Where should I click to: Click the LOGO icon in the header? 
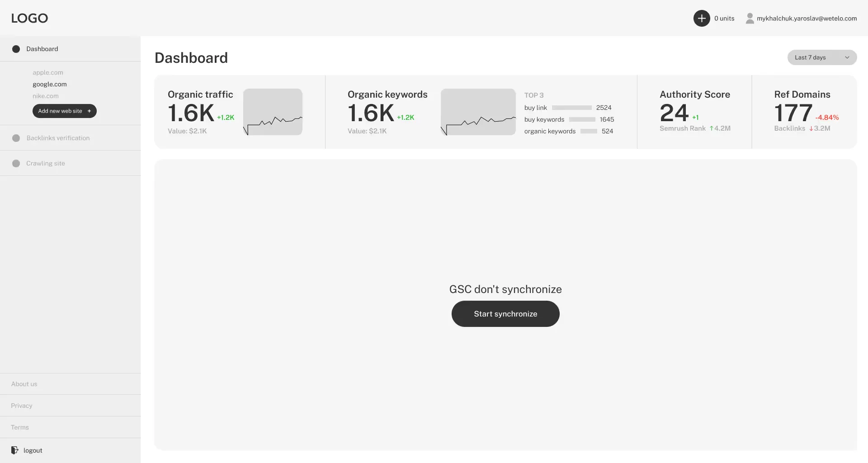29,18
